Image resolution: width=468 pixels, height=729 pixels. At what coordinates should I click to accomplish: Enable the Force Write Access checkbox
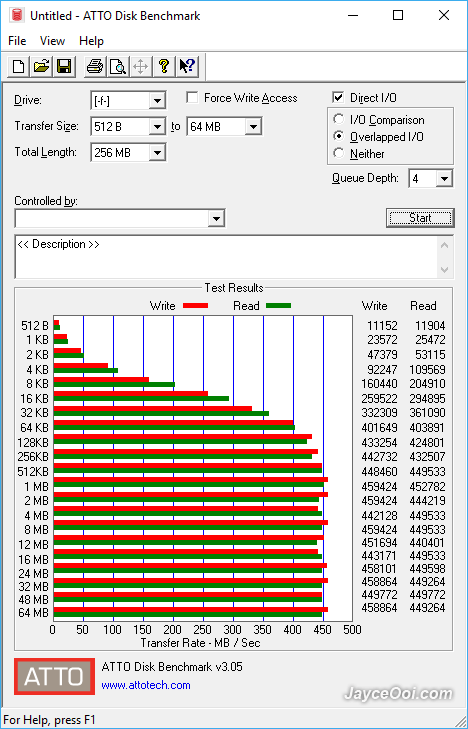click(x=191, y=98)
